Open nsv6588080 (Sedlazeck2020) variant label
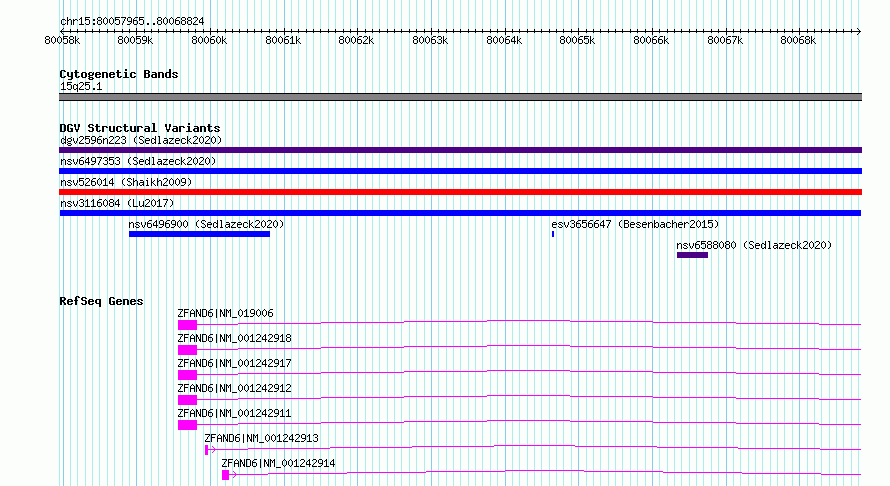Viewport: 890px width, 486px height. click(x=754, y=245)
